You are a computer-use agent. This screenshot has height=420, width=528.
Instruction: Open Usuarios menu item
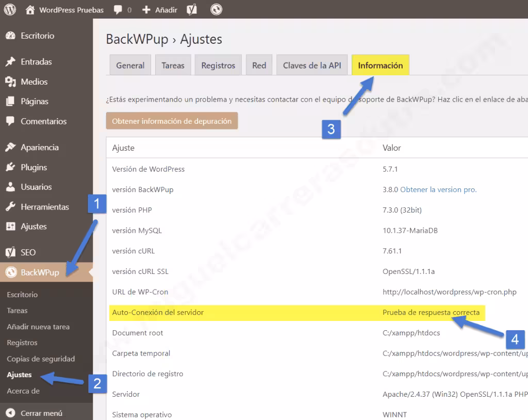[37, 187]
